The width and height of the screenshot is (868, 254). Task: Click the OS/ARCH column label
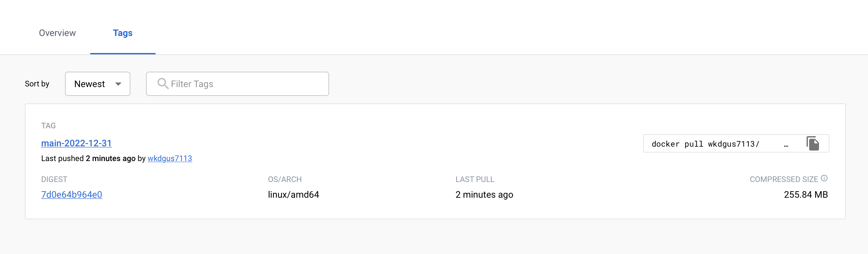[x=285, y=179]
